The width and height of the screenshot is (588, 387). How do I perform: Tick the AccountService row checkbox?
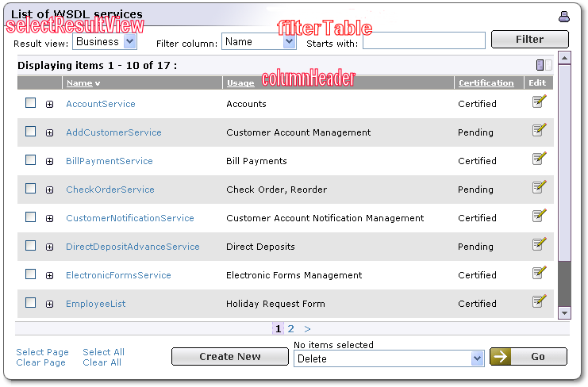pyautogui.click(x=30, y=102)
